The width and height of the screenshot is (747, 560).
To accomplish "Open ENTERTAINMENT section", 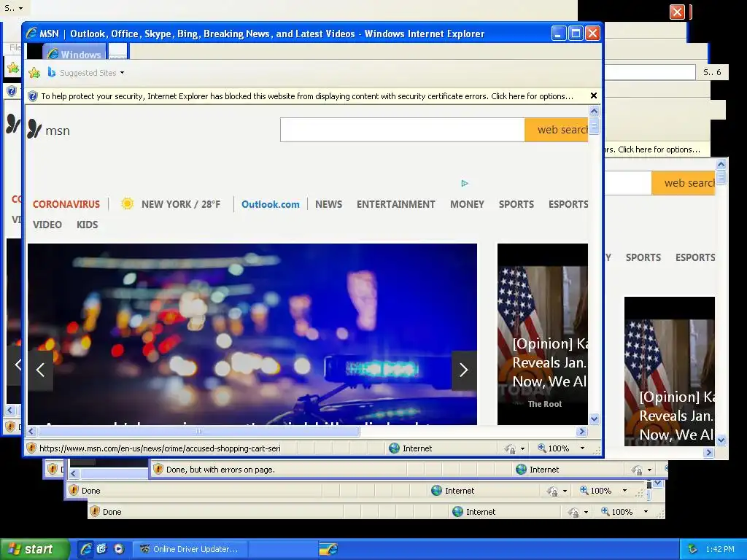I will point(396,204).
